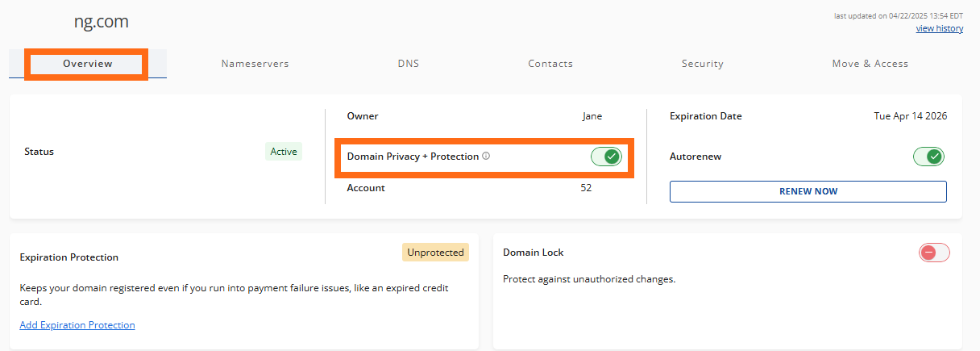Screen dimensions: 980x351
Task: Enable the Domain Lock toggle
Action: tap(934, 253)
